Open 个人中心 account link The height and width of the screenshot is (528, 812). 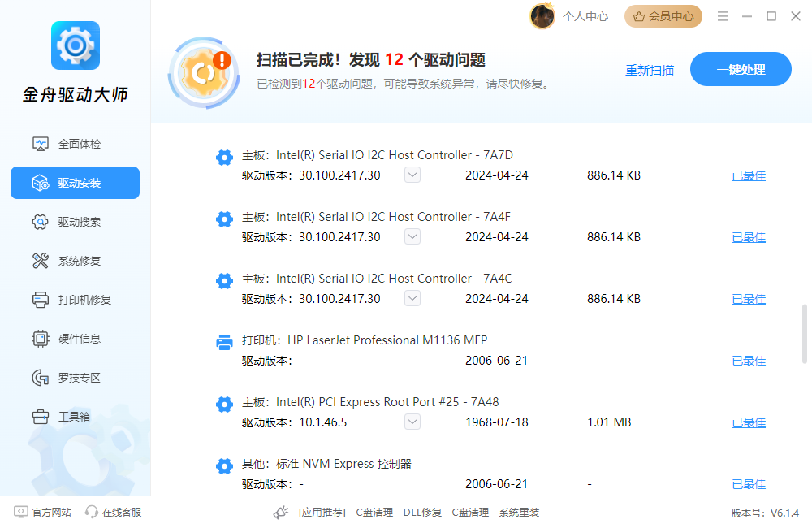coord(585,16)
